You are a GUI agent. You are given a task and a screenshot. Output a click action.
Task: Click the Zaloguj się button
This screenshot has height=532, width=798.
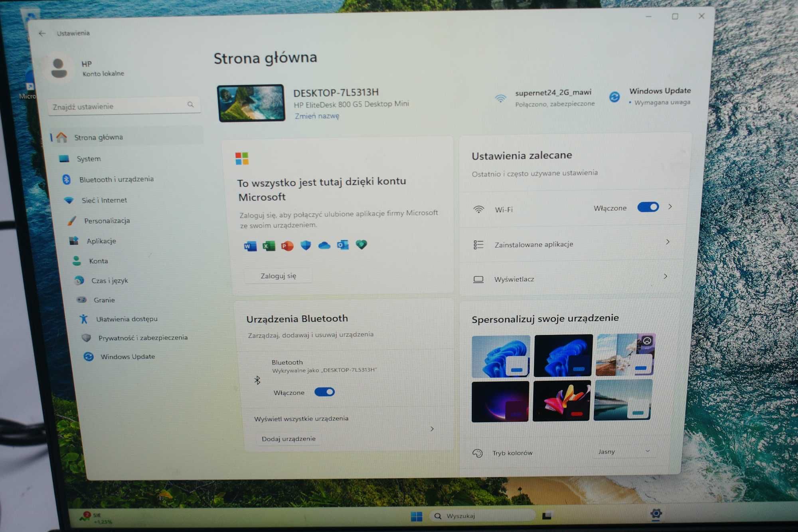278,276
